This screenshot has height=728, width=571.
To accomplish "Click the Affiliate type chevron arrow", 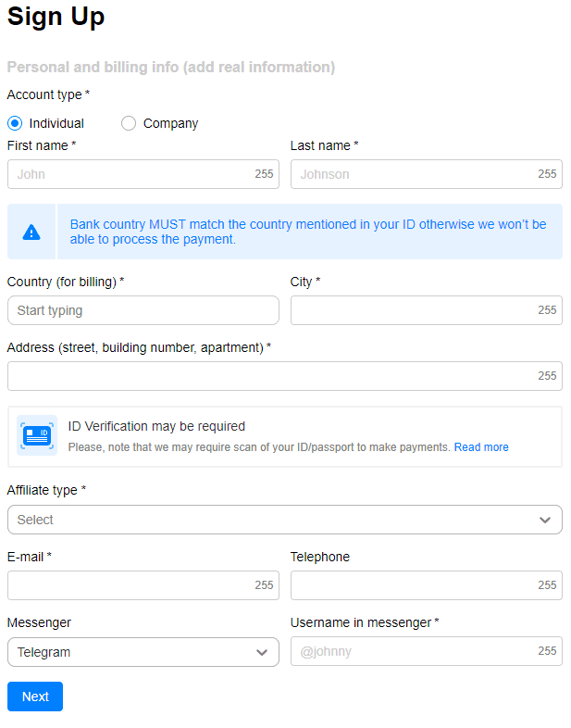I will tap(545, 520).
